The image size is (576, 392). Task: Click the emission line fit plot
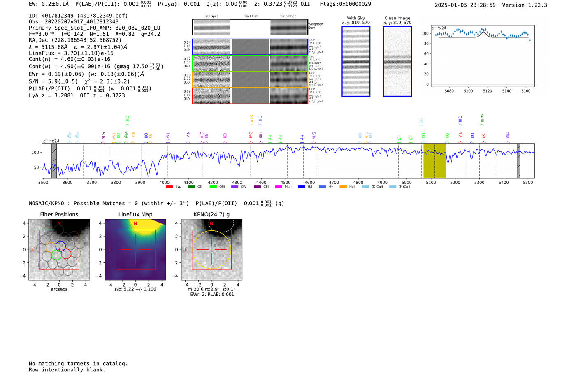(482, 56)
